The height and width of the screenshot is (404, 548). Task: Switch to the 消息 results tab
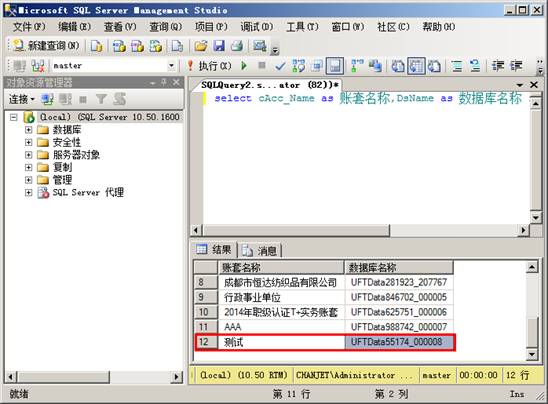[x=260, y=250]
